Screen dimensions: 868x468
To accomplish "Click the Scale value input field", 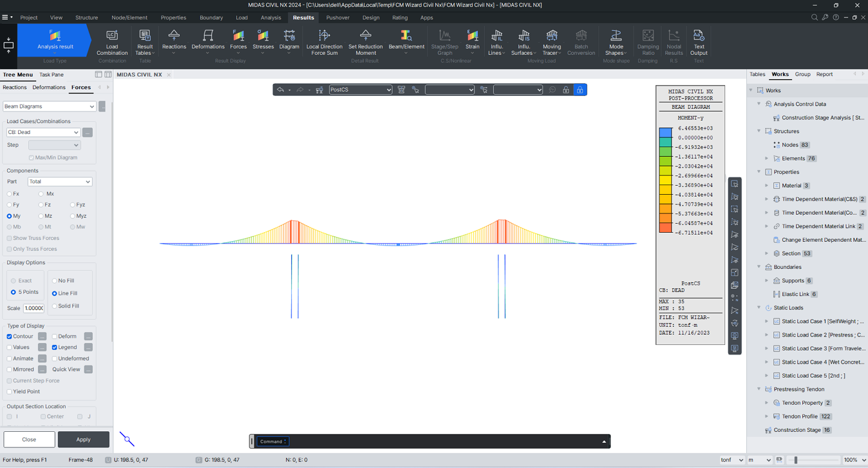I will pos(34,308).
